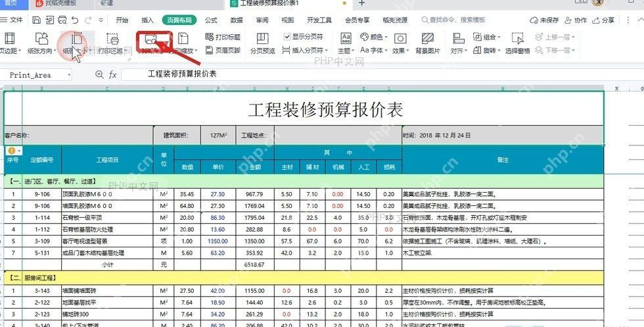Open 页眉页脚 header and footer
Image resolution: width=644 pixels, height=327 pixels.
click(x=223, y=50)
